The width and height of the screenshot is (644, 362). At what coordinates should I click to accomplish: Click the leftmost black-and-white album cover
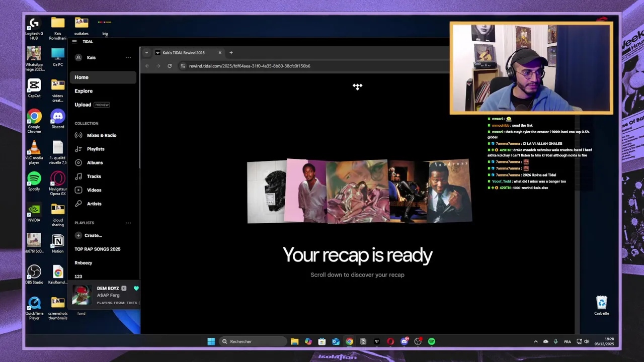267,192
